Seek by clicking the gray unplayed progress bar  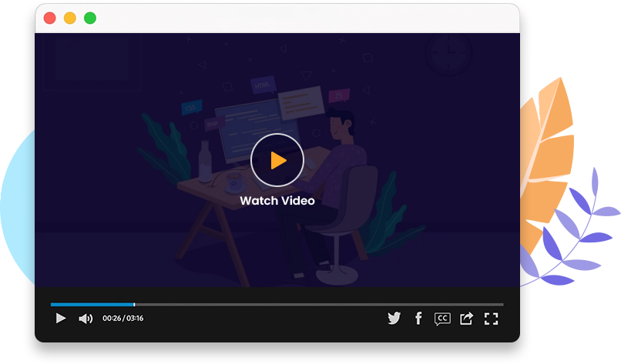tap(316, 305)
